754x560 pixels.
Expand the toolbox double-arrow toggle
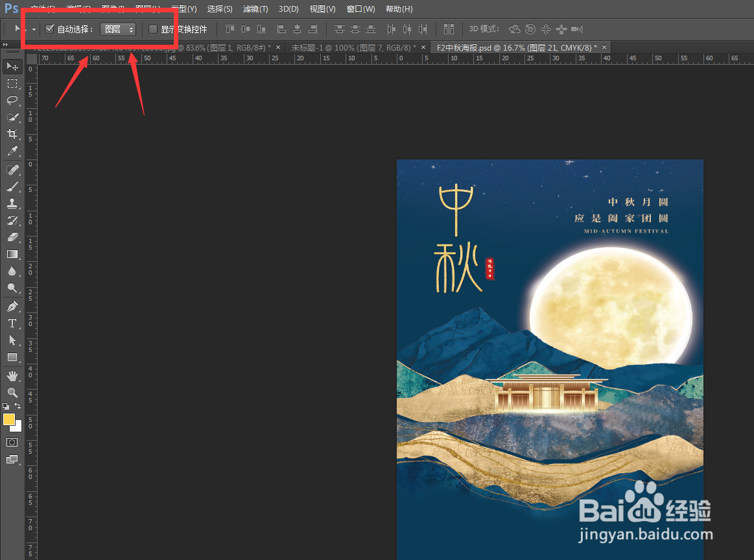point(5,44)
